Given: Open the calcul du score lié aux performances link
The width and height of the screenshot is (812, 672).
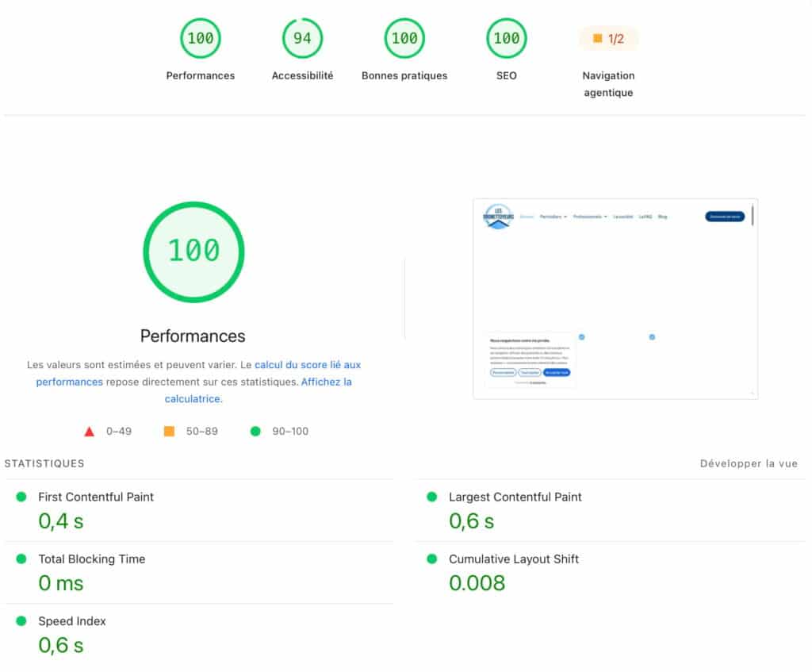Looking at the screenshot, I should [x=198, y=373].
